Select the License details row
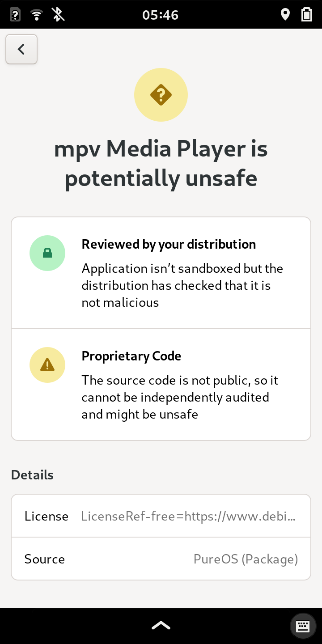 click(x=161, y=516)
